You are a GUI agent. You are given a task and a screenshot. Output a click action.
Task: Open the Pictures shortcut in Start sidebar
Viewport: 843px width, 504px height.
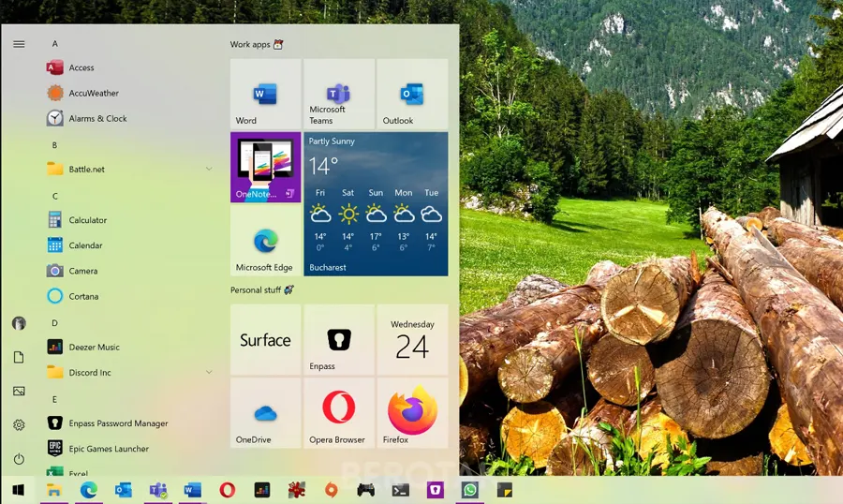[x=19, y=391]
